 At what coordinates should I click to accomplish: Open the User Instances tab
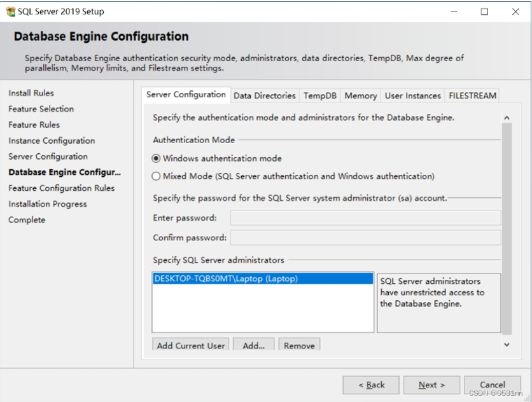coord(412,95)
